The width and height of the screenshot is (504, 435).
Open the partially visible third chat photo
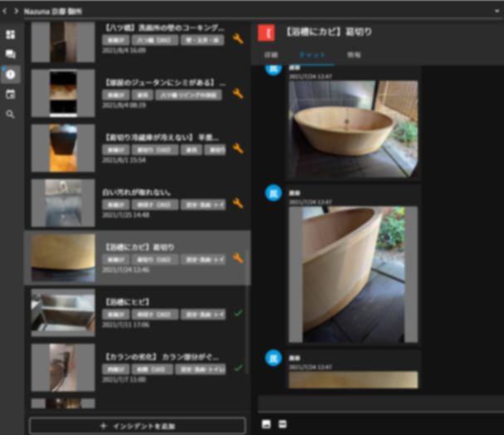pyautogui.click(x=354, y=380)
